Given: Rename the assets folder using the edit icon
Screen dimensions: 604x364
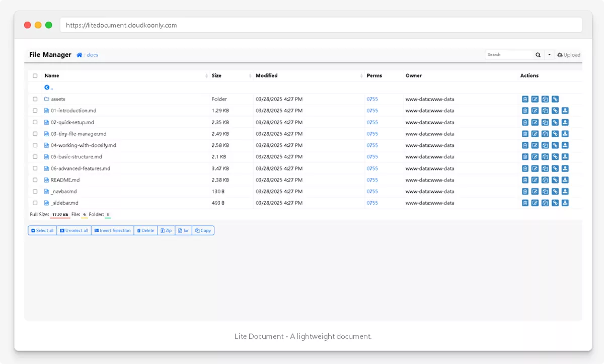Looking at the screenshot, I should [535, 99].
